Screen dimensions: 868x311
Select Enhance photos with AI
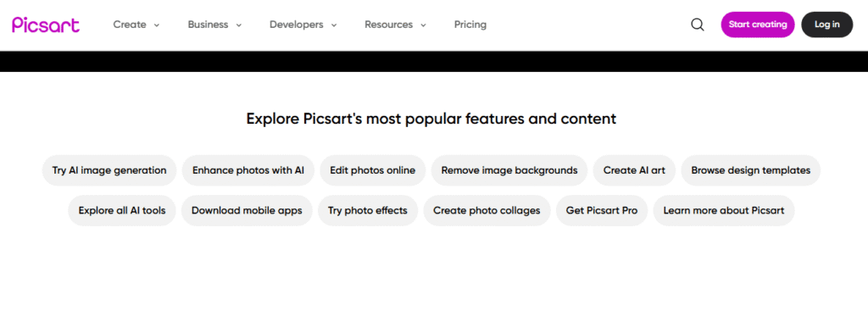pos(248,170)
